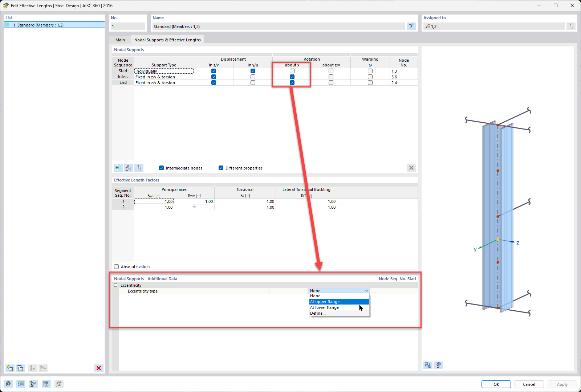Click the Apply button
Image resolution: width=581 pixels, height=392 pixels.
562,384
